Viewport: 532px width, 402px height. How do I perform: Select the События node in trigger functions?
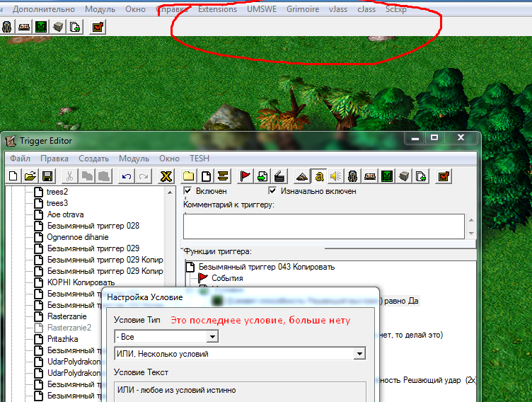(x=227, y=278)
